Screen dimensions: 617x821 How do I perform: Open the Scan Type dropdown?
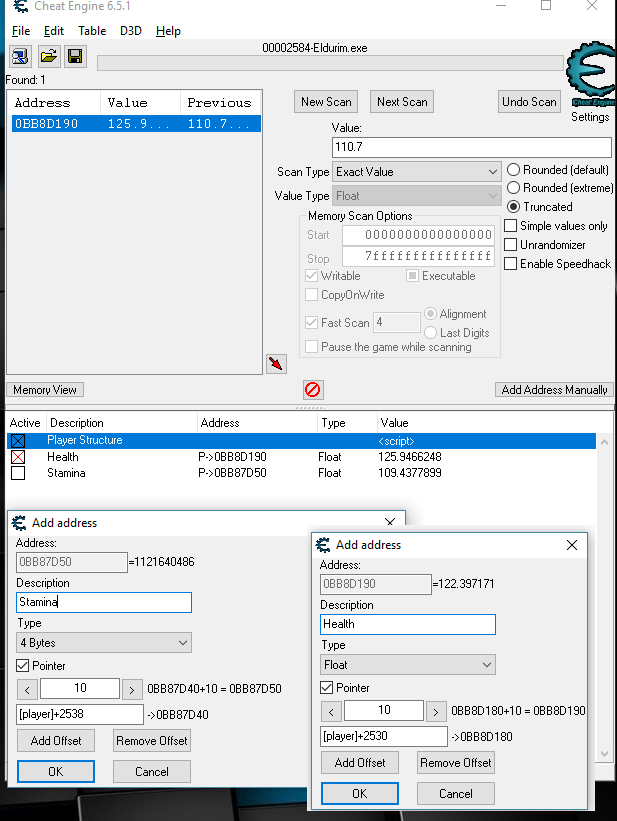[416, 172]
